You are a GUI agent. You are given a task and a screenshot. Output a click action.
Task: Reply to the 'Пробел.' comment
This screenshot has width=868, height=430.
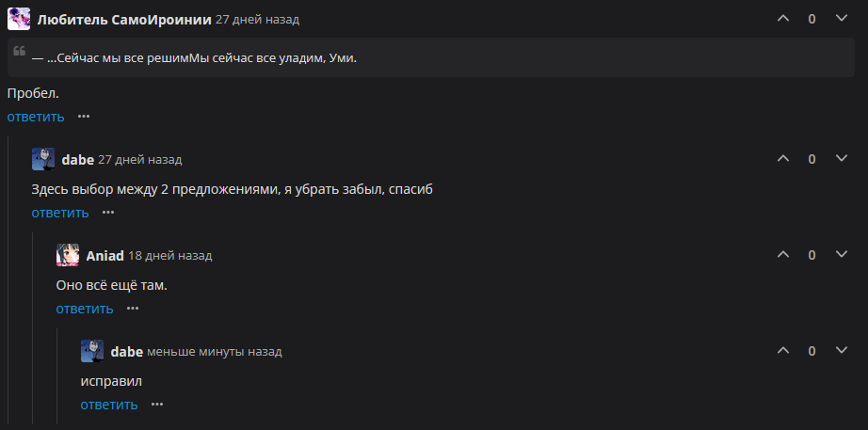click(x=36, y=117)
